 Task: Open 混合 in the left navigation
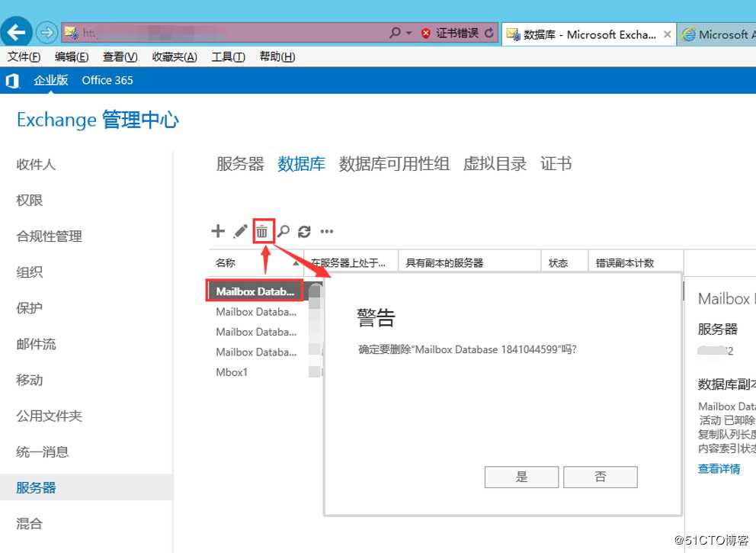pos(30,523)
